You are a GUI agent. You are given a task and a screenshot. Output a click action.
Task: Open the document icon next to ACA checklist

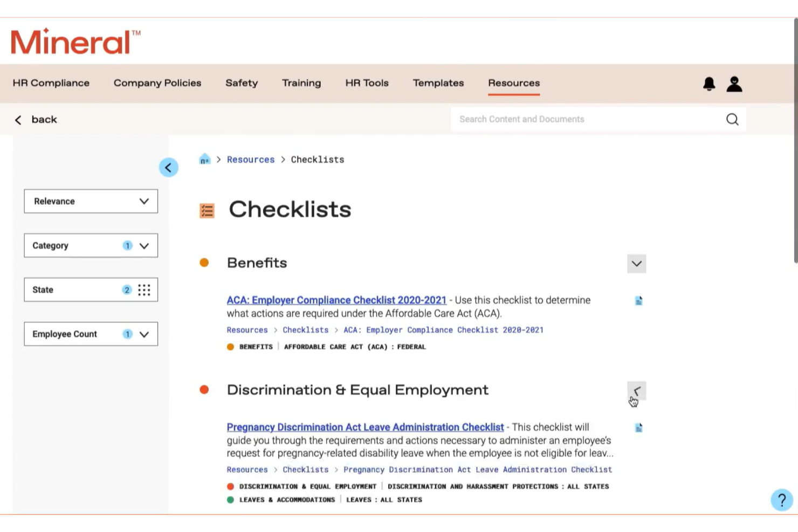click(x=638, y=301)
